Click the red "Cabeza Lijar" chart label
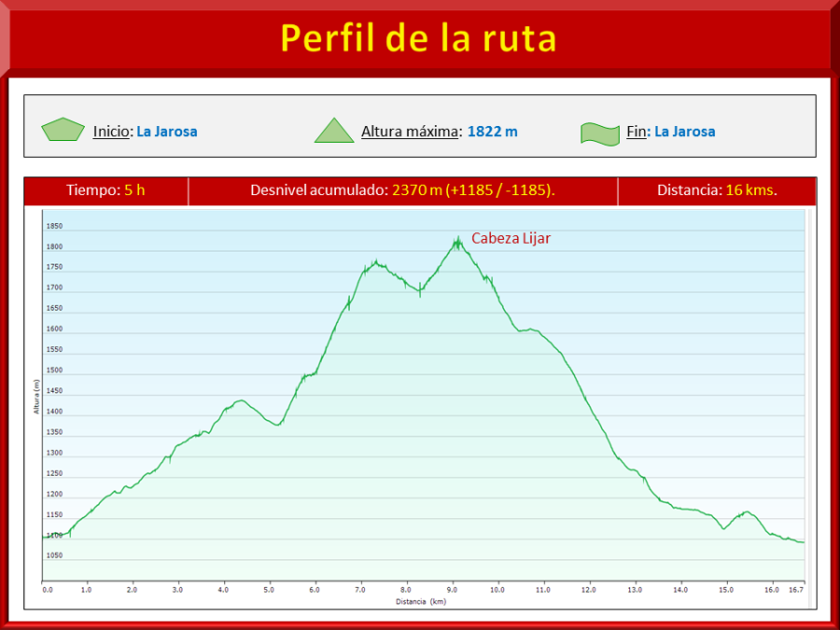The image size is (840, 630). [511, 238]
